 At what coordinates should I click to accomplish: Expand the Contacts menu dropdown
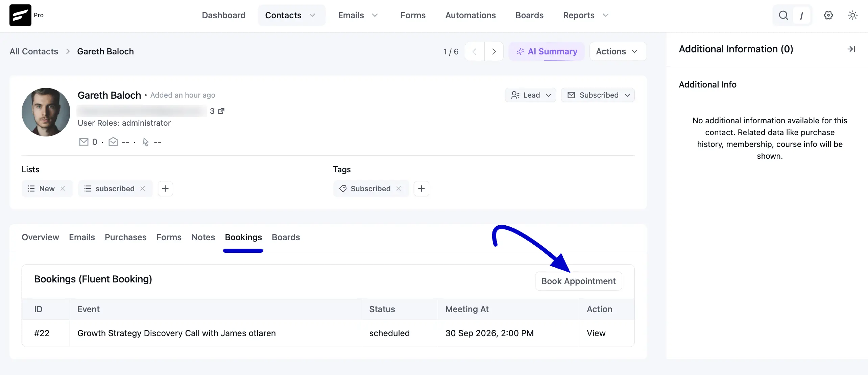pyautogui.click(x=312, y=15)
